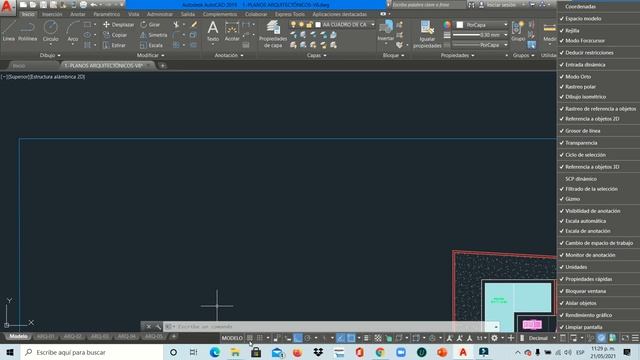Image resolution: width=640 pixels, height=360 pixels.
Task: Select the Círculo tool
Action: point(51,32)
